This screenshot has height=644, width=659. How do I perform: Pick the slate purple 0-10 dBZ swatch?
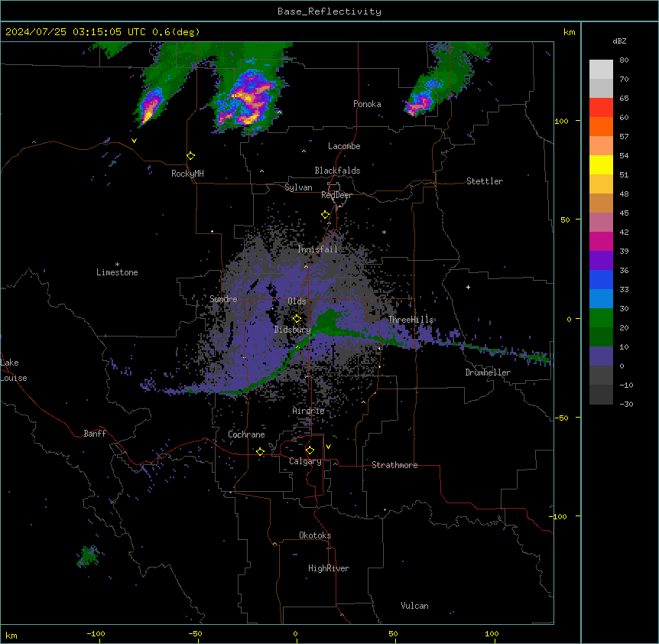click(x=601, y=356)
